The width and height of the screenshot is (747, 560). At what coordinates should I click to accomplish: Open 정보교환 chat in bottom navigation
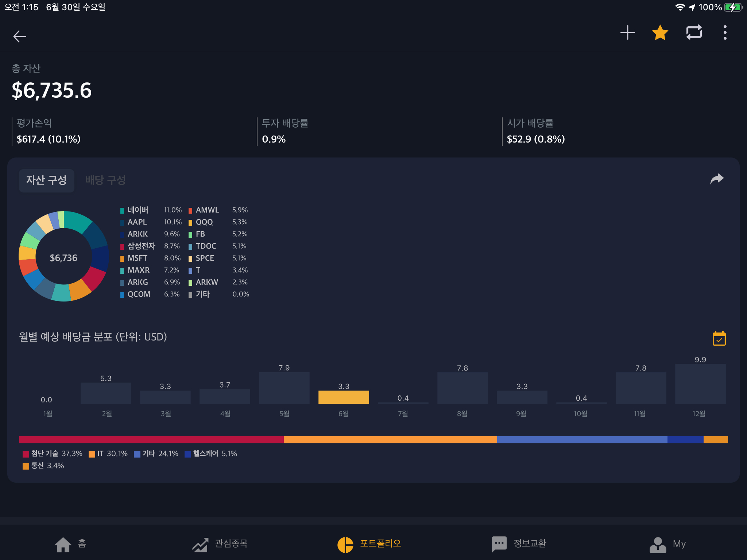(x=519, y=544)
